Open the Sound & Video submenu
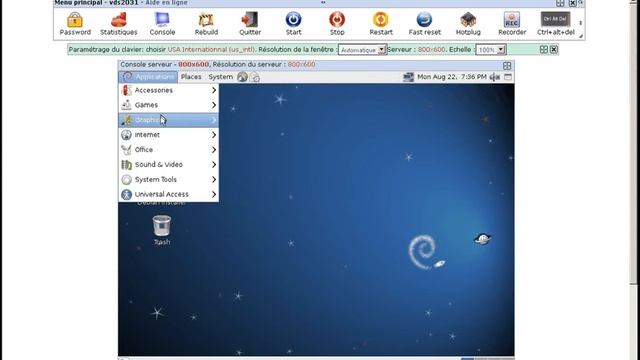Viewport: 640px width, 360px height. click(x=169, y=164)
